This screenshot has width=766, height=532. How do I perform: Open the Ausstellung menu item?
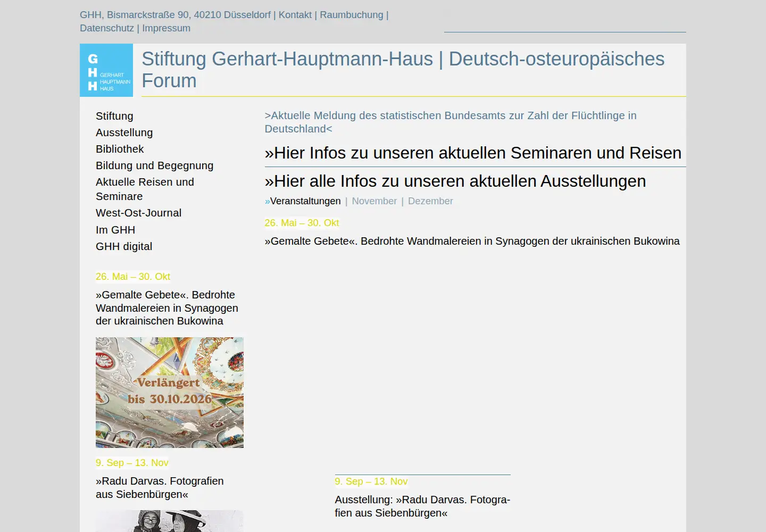[124, 132]
